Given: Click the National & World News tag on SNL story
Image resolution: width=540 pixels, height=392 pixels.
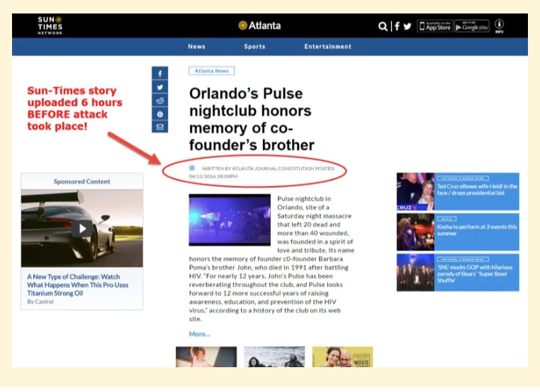Looking at the screenshot, I should coord(463,259).
